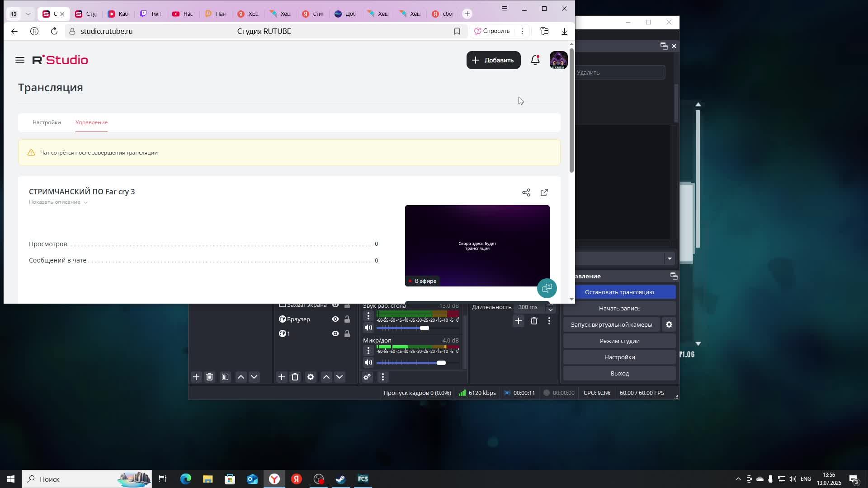Move OBS source up
The height and width of the screenshot is (488, 868).
pos(326,377)
